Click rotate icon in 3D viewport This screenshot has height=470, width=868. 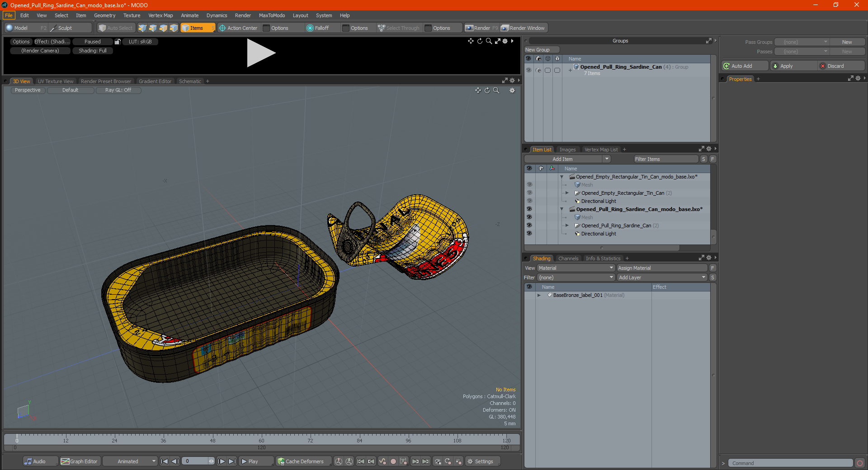click(487, 90)
